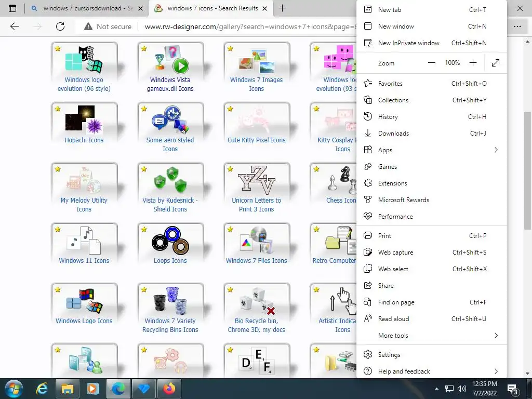532x399 pixels.
Task: Open Cute Kitty Pixel Icons link
Action: coord(256,140)
